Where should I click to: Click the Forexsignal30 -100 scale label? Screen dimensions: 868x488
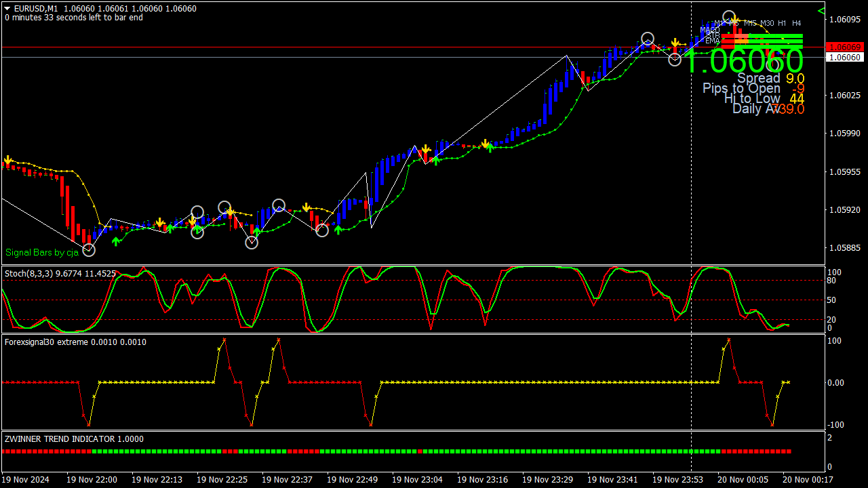[x=835, y=425]
